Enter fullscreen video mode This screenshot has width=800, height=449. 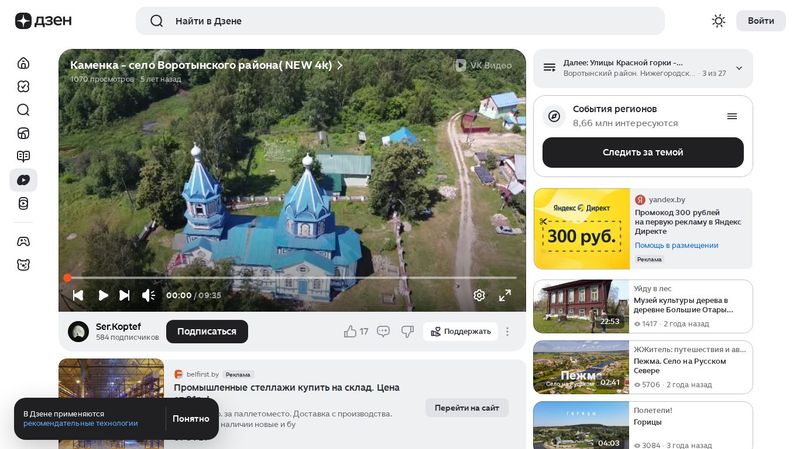pyautogui.click(x=505, y=295)
